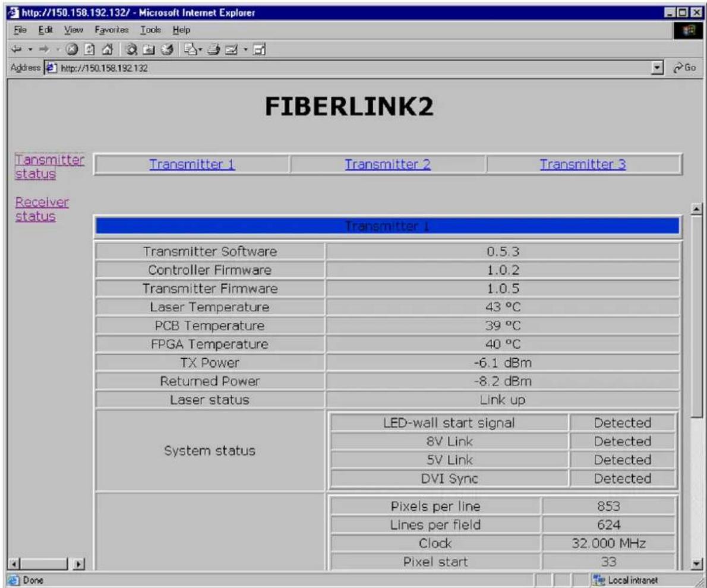Viewport: 707px width, 588px height.
Task: Click Pixels per line value 853
Action: [609, 507]
